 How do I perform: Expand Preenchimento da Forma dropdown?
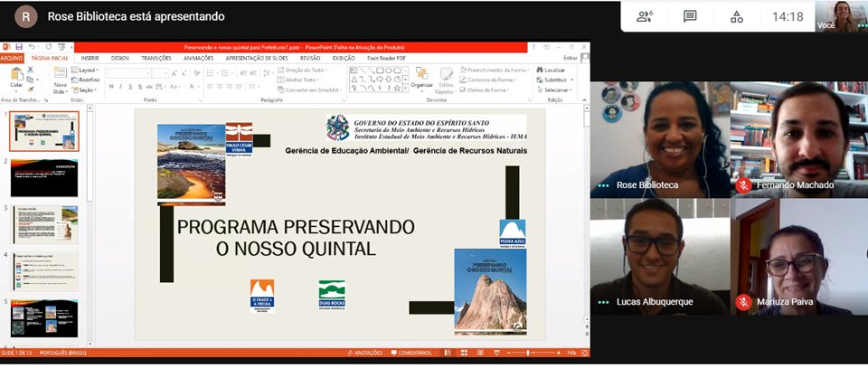tap(494, 70)
